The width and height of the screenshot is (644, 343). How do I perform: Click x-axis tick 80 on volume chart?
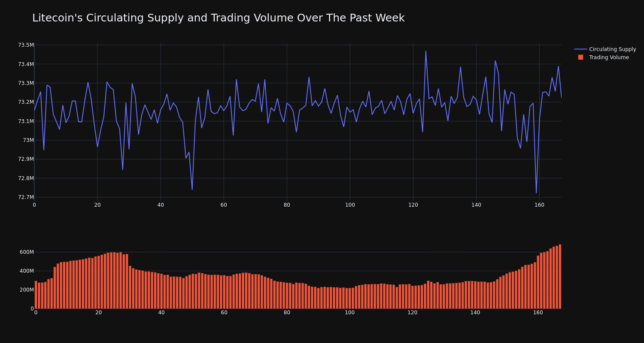[x=287, y=313]
